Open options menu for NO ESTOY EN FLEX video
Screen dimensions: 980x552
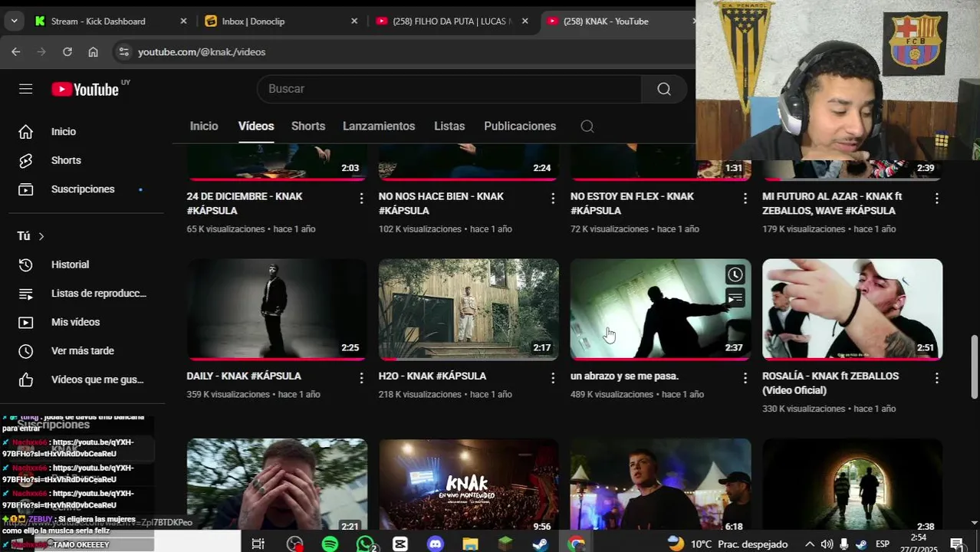[x=745, y=199]
